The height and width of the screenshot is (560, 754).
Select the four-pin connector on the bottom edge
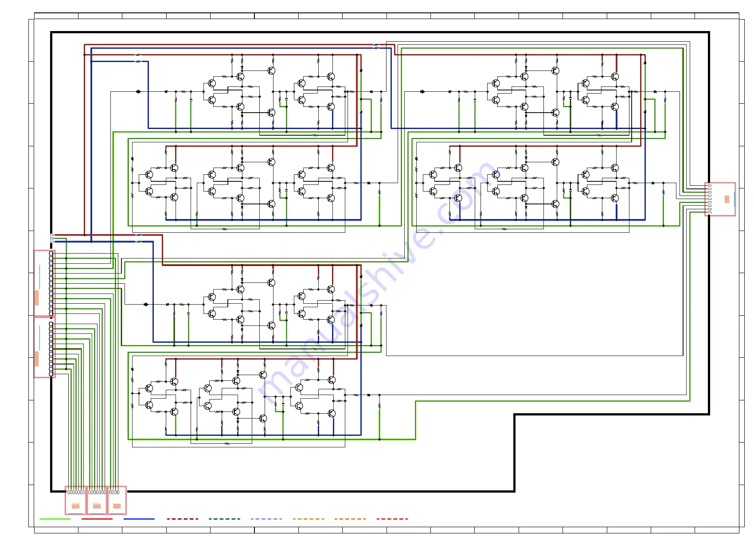(117, 500)
